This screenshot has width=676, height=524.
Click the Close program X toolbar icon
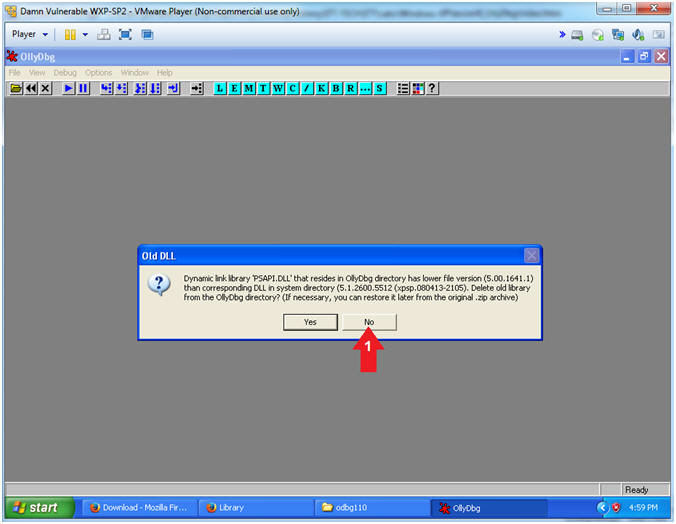(x=46, y=88)
